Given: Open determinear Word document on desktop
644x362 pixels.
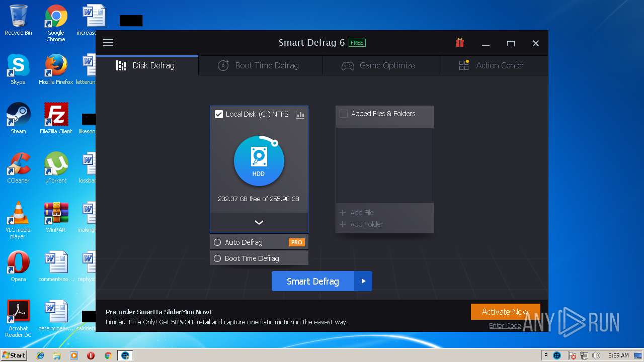Looking at the screenshot, I should (56, 316).
